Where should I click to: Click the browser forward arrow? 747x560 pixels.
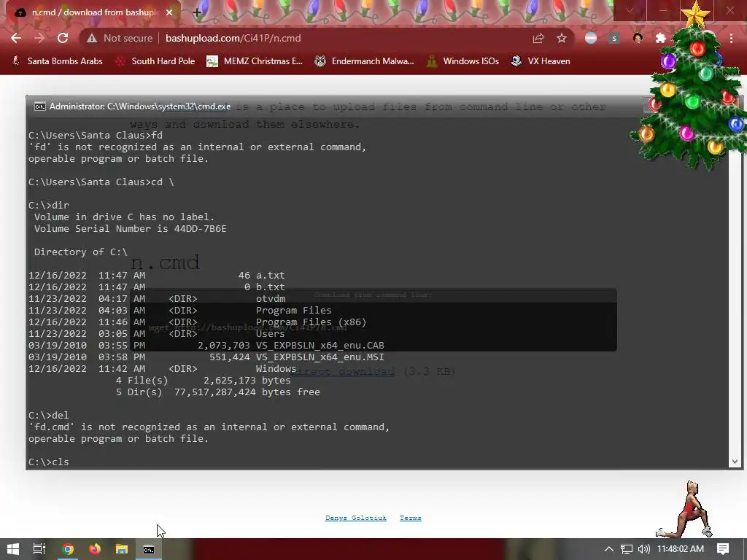coord(39,38)
